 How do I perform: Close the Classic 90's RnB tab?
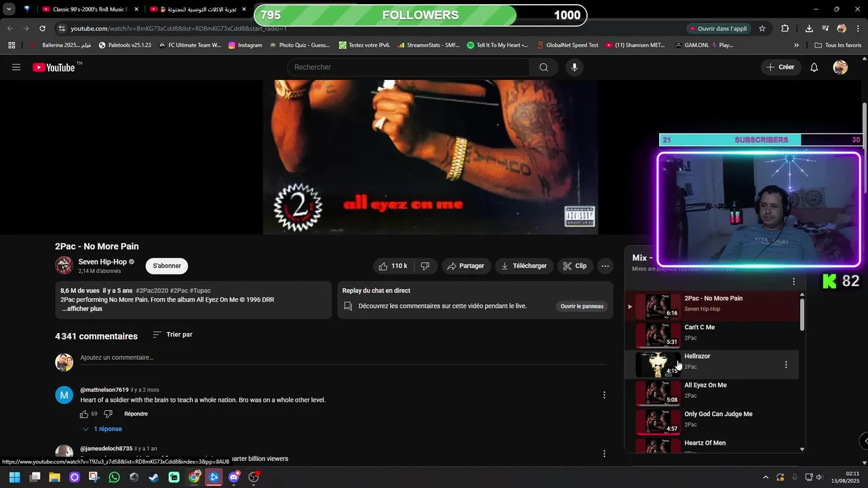coord(136,9)
